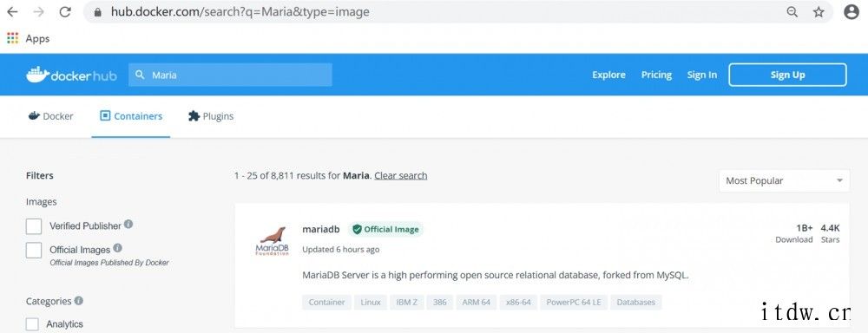Click the info icon next to Categories
The image size is (868, 333).
[79, 300]
